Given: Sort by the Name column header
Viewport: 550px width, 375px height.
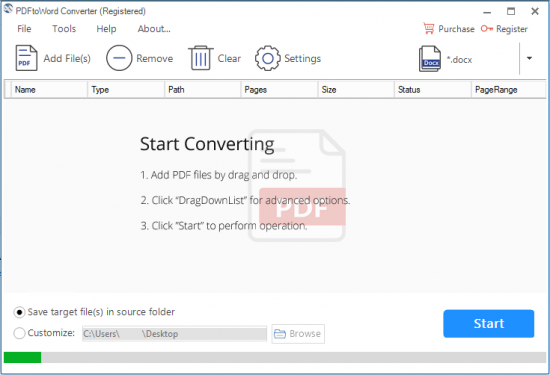Looking at the screenshot, I should (49, 89).
